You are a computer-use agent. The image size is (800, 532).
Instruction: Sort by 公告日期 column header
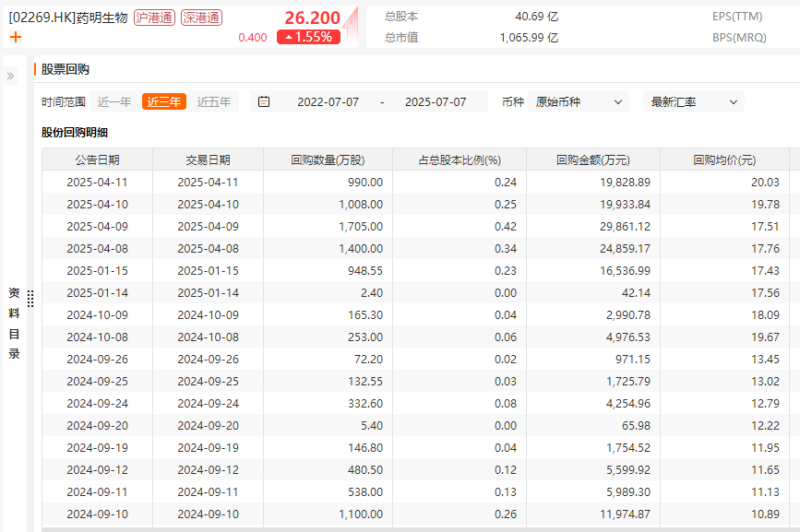pos(98,160)
